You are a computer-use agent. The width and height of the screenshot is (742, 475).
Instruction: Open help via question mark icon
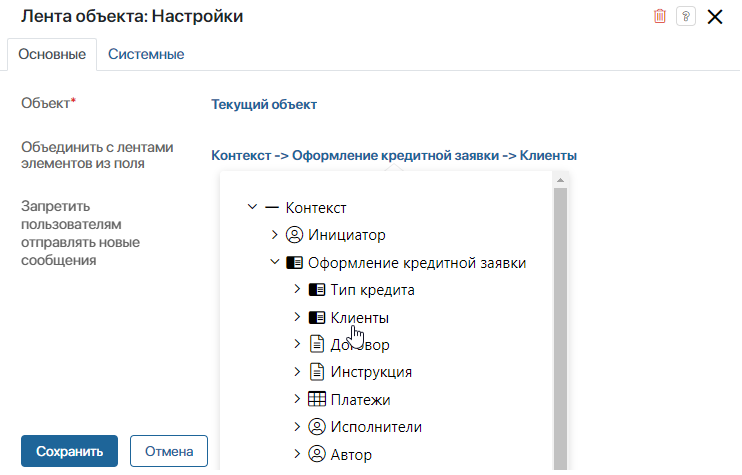pyautogui.click(x=686, y=17)
